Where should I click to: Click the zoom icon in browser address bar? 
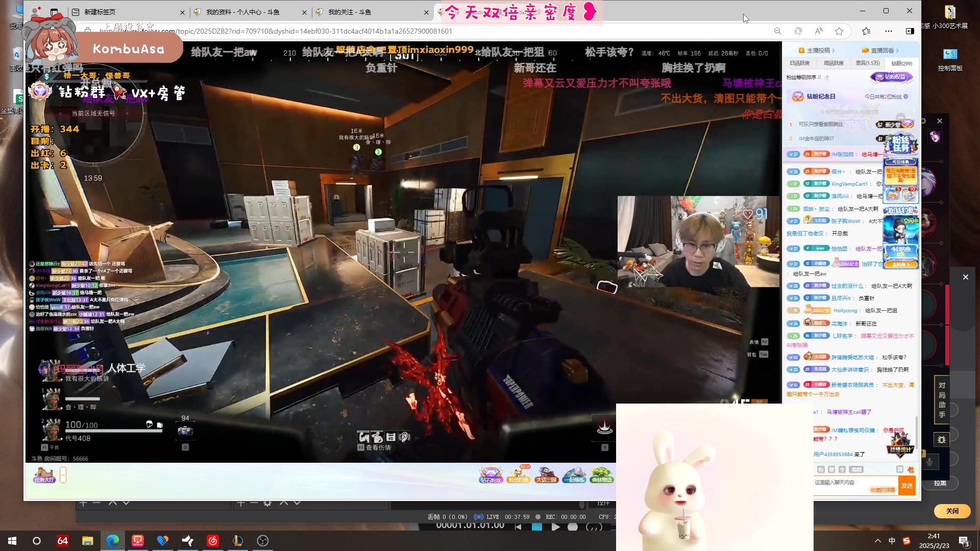coord(777,31)
